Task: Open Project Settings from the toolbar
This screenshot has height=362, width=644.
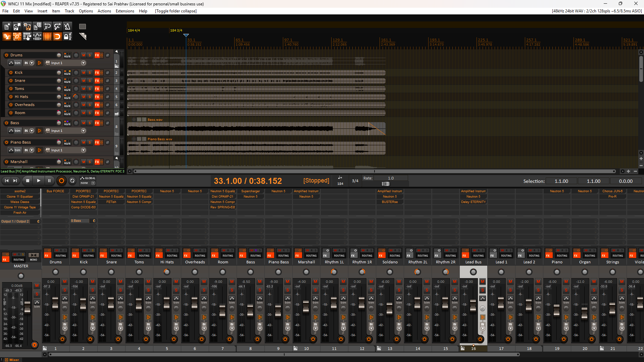Action: point(37,27)
